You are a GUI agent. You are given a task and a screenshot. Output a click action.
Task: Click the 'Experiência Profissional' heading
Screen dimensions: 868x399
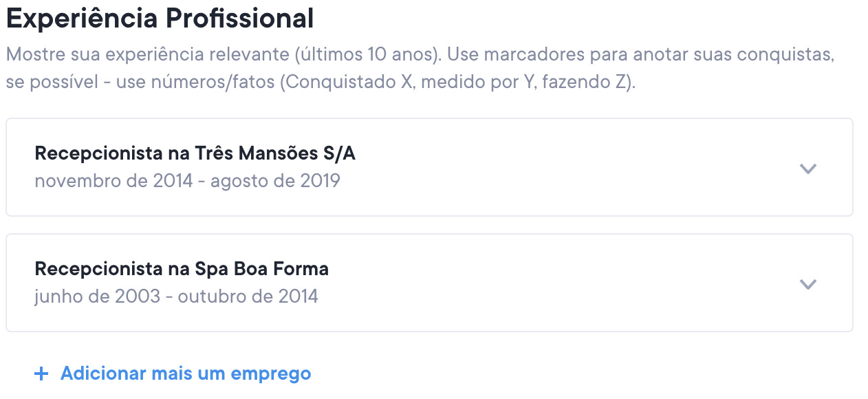click(x=160, y=19)
